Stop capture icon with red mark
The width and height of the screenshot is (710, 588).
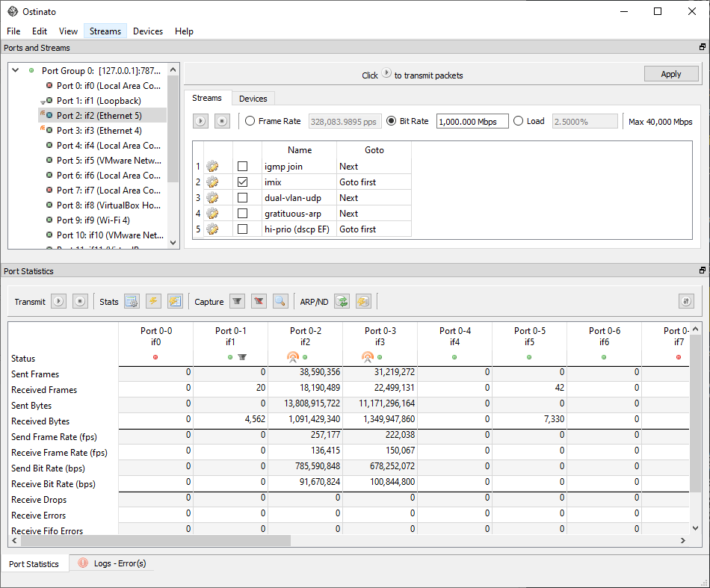point(259,301)
